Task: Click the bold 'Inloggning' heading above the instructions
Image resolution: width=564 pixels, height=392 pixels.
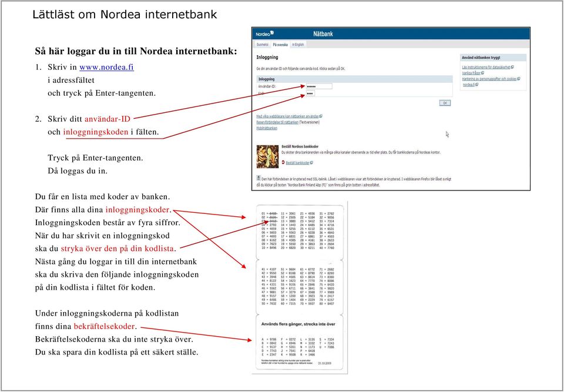Action: click(267, 57)
